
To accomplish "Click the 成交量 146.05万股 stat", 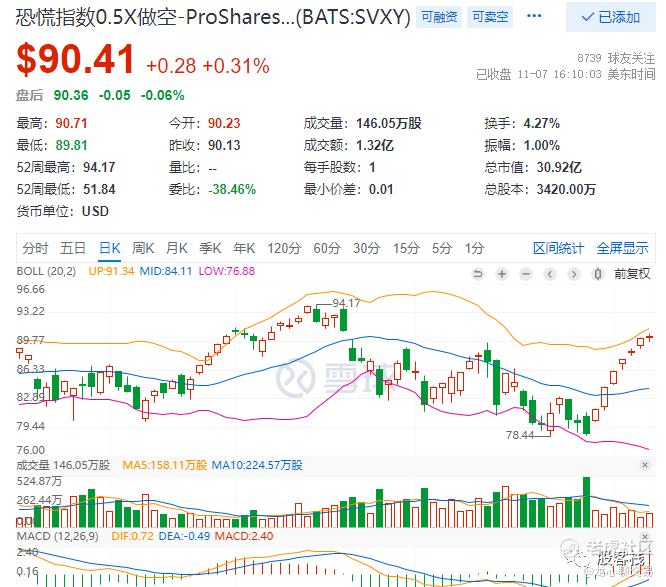I will click(x=362, y=124).
